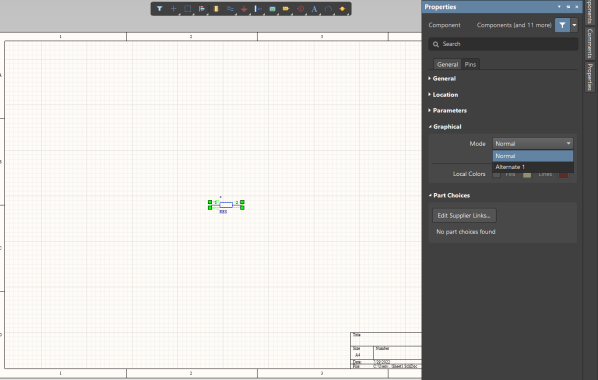
Task: Click Edit Supplier Links button
Action: (464, 216)
